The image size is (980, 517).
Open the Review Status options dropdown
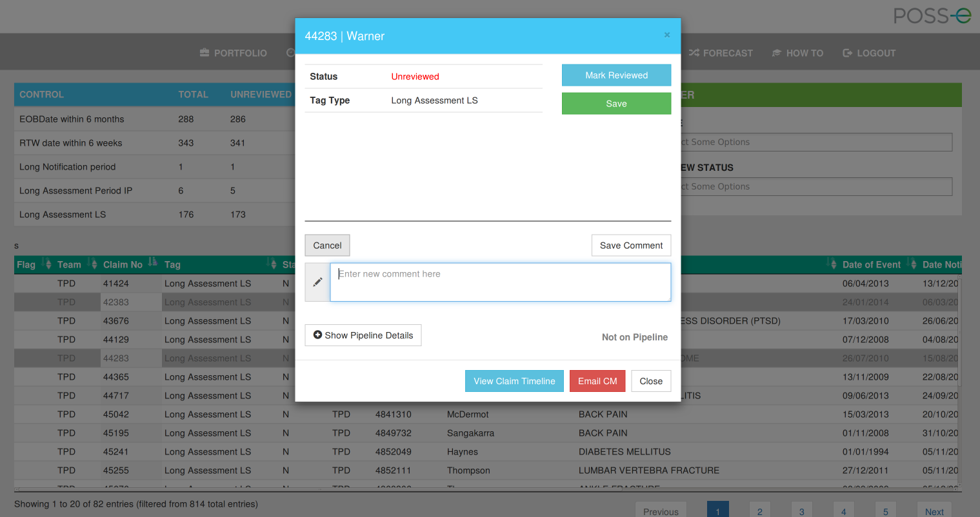816,186
